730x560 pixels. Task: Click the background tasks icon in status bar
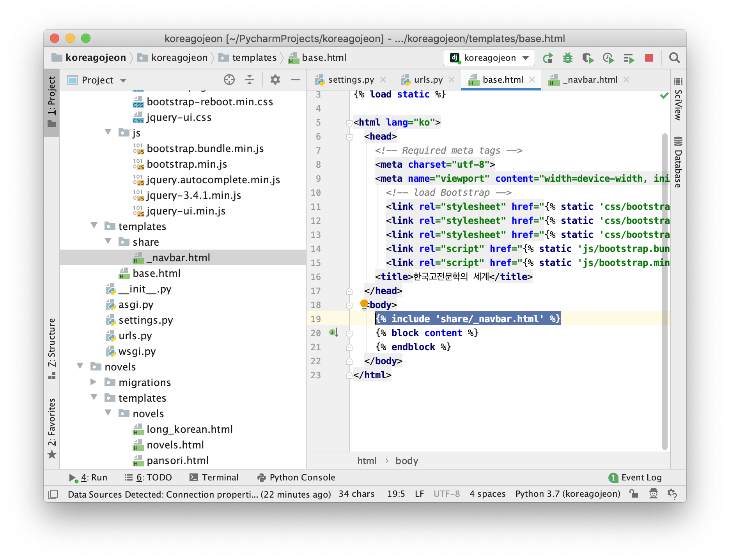[672, 494]
